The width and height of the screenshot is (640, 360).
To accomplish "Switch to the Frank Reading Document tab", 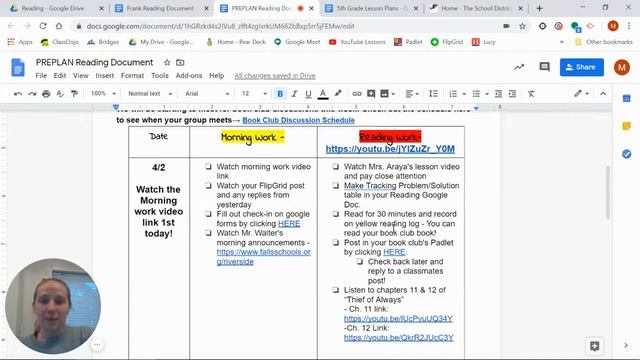I will (161, 8).
